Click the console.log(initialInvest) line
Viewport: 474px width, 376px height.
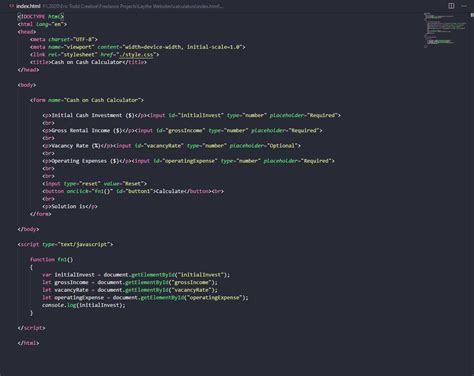84,305
